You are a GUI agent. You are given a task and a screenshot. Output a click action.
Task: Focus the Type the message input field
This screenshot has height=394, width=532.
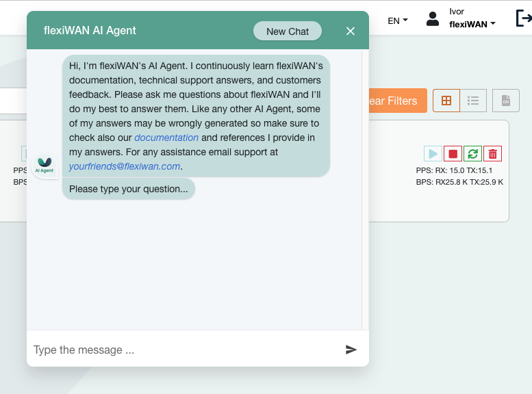coord(185,350)
